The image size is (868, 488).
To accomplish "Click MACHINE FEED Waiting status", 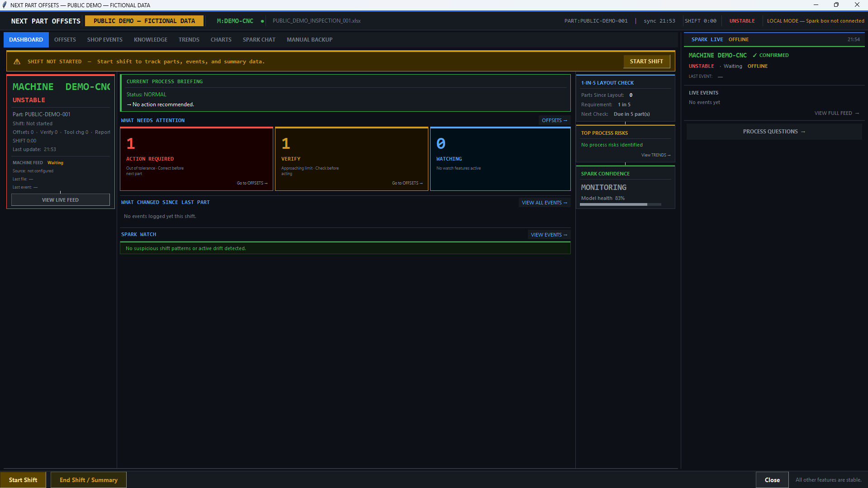I will point(38,163).
